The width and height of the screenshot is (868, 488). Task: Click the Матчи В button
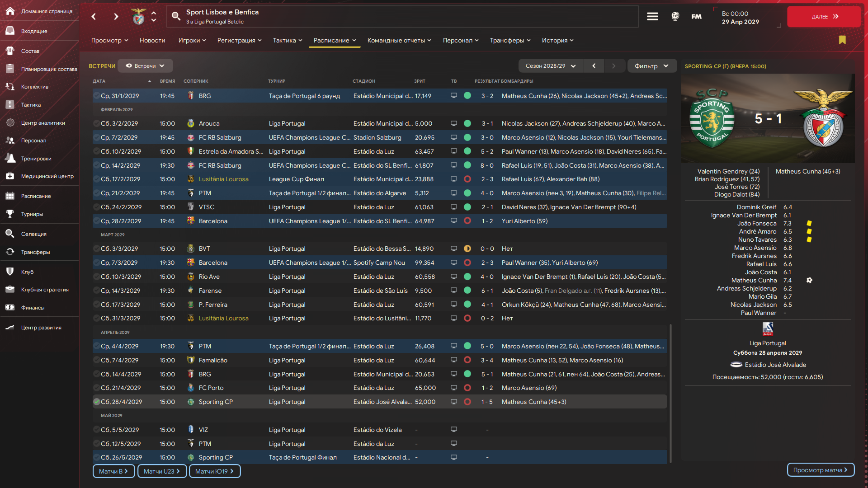coord(113,471)
